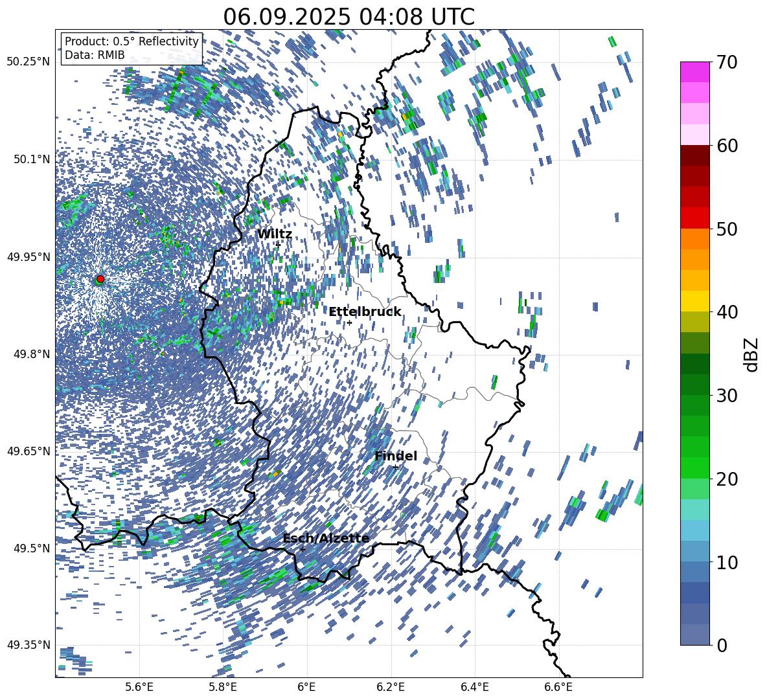Click the 5.6°E longitude label
The image size is (767, 700).
click(139, 687)
